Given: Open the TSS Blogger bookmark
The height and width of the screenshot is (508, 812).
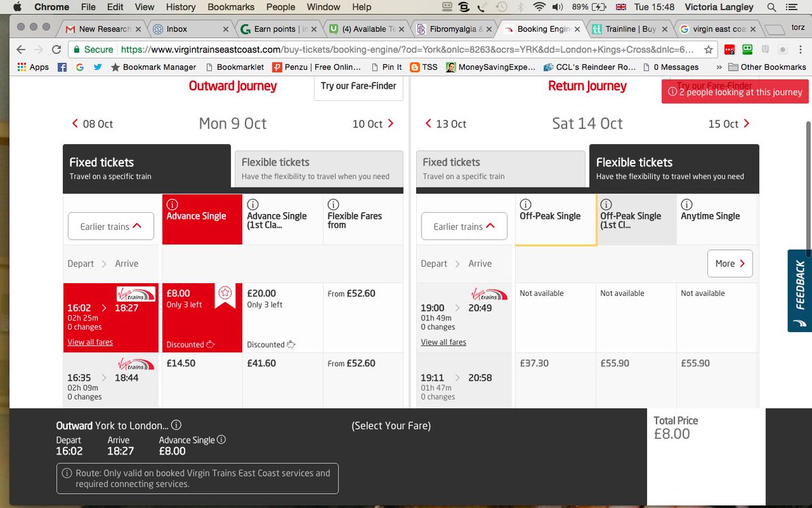Looking at the screenshot, I should [424, 67].
